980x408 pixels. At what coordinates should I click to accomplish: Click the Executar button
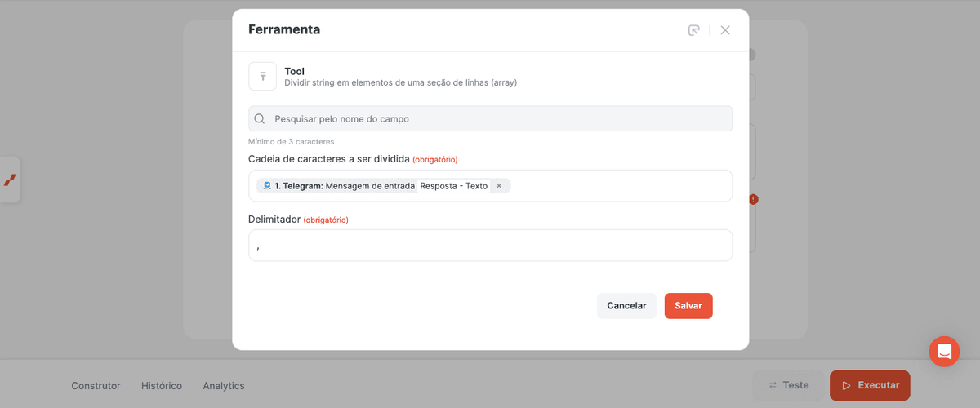point(870,385)
